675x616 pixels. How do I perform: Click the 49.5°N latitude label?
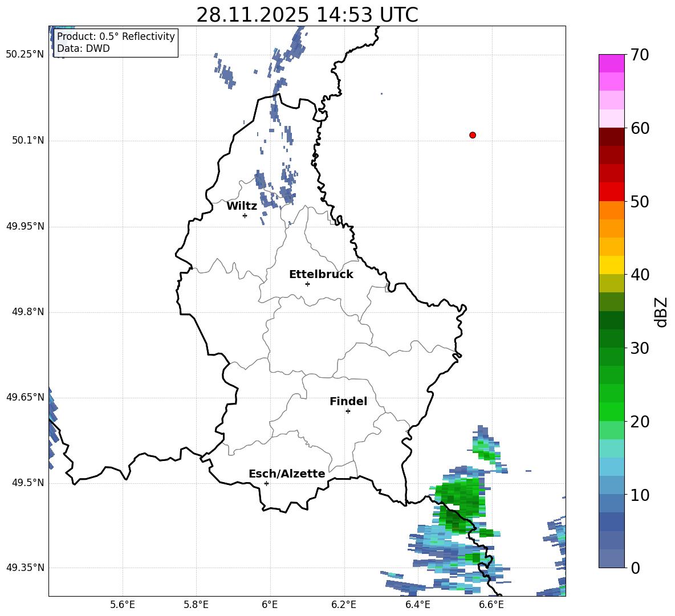[28, 483]
